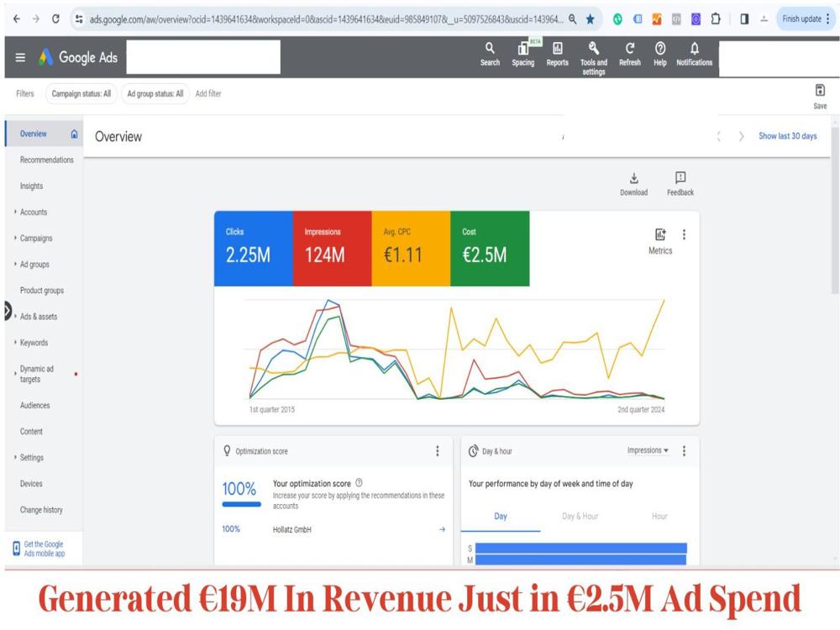Select the red Impressions metric tile
Viewport: 840px width, 630px height.
(332, 249)
